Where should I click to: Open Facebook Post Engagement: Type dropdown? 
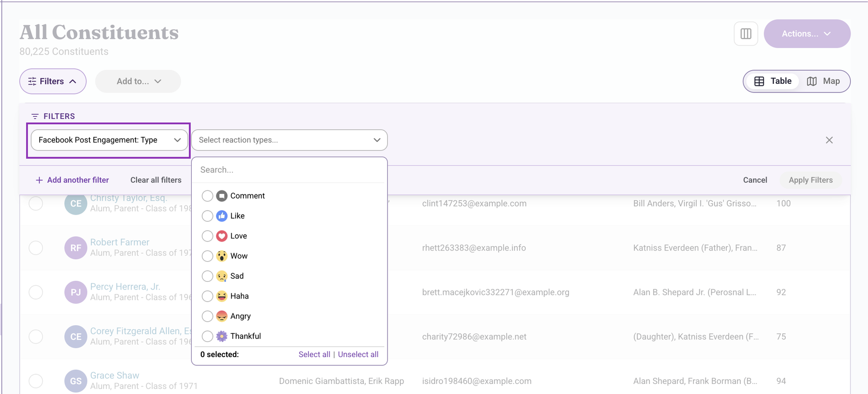point(110,140)
